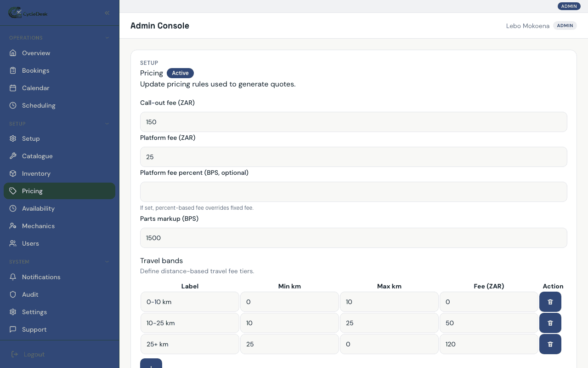Screen dimensions: 588x368
Task: Select the Bookings calendar-page icon in sidebar
Action: 13,70
